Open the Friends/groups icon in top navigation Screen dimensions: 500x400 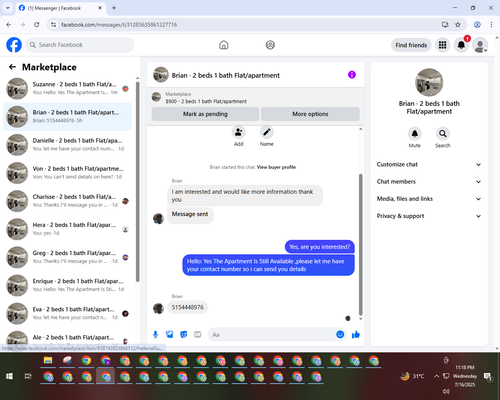click(x=270, y=45)
